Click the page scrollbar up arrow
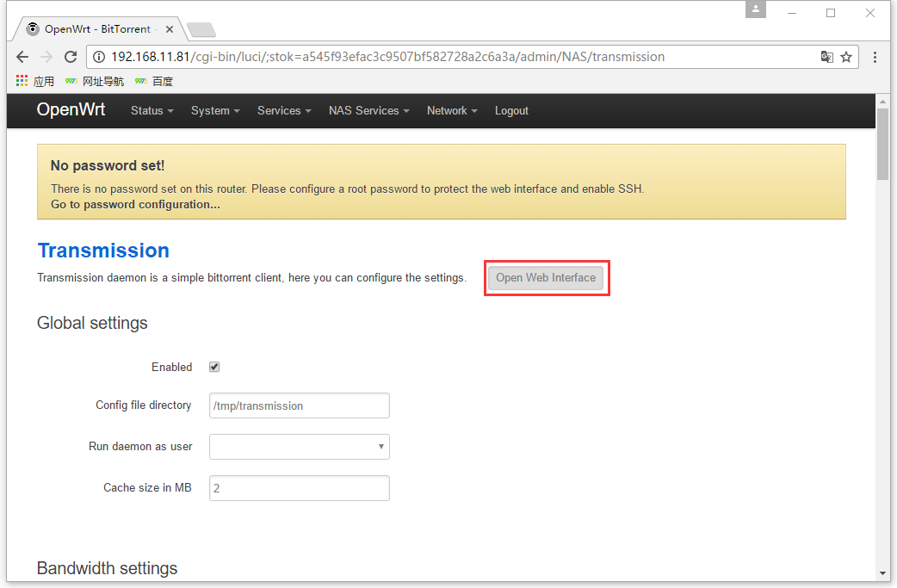Viewport: 897px width, 588px height. click(x=882, y=101)
